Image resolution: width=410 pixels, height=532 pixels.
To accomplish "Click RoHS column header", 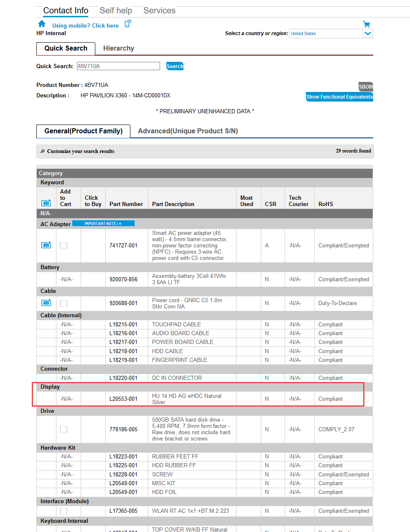I will [326, 204].
